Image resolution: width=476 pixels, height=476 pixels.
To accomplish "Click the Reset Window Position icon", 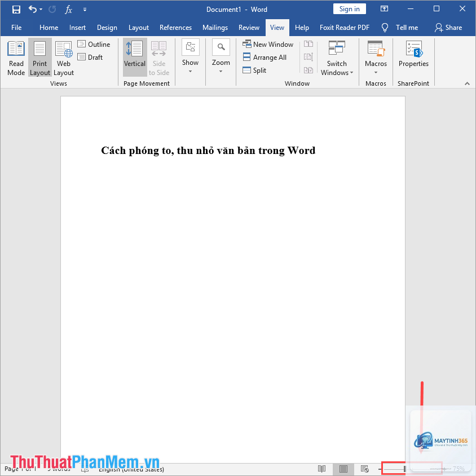I will click(x=308, y=70).
